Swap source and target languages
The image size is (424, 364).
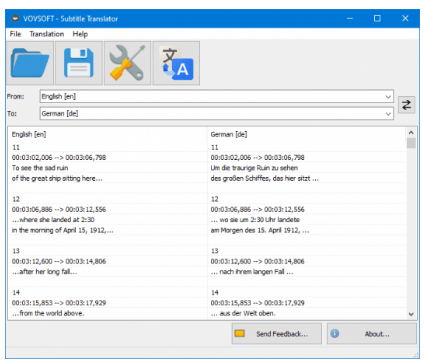coord(406,105)
